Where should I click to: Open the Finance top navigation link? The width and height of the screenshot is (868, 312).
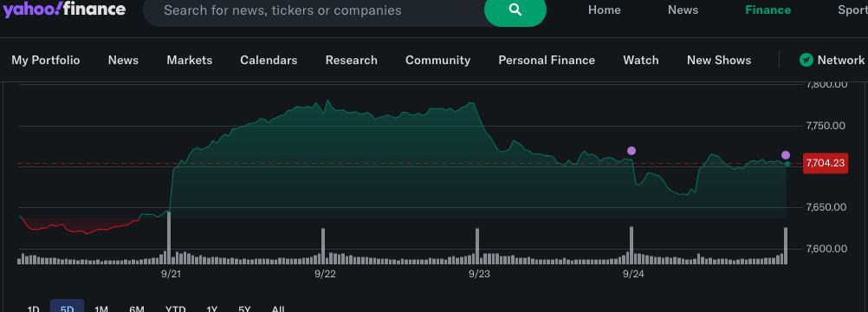coord(768,10)
